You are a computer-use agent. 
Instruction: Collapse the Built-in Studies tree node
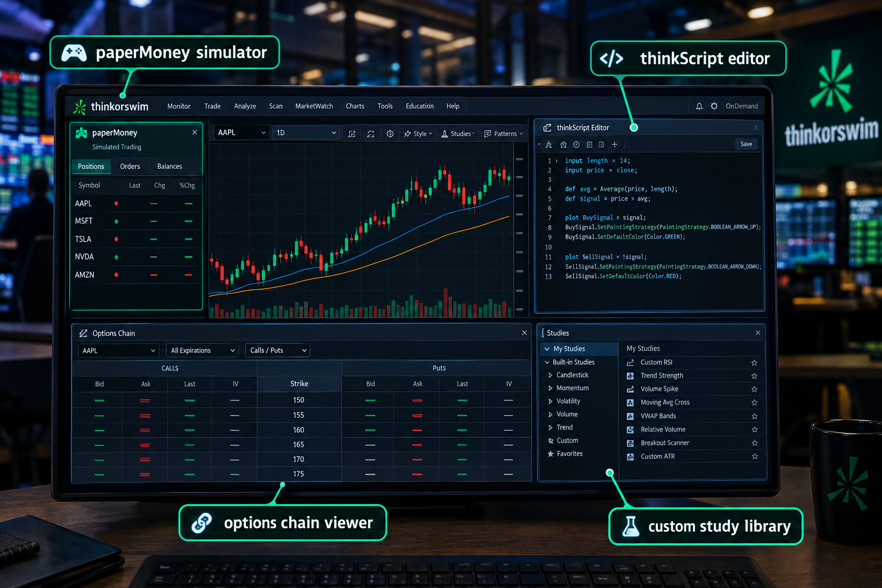[547, 362]
